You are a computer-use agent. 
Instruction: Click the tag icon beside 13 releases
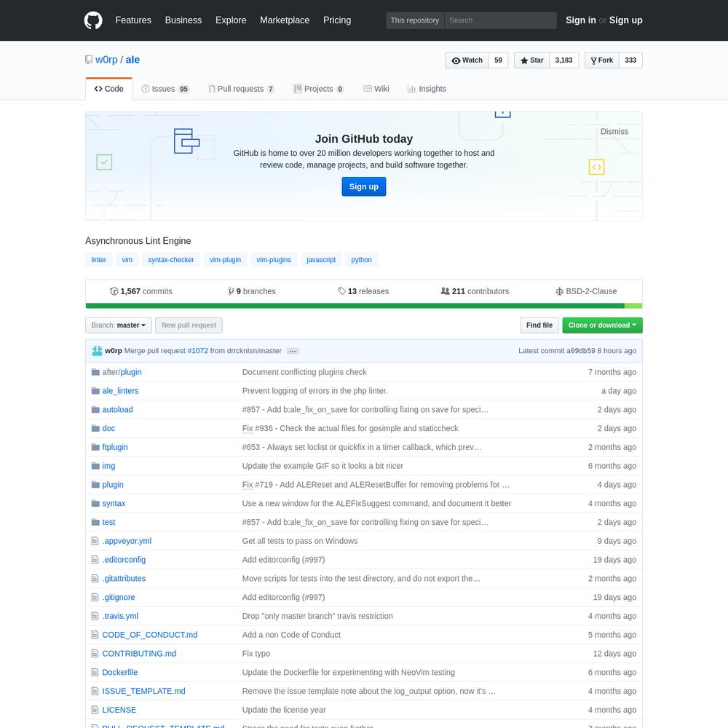341,291
